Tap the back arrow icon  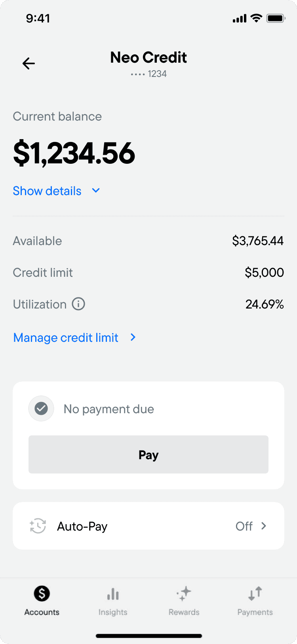(29, 63)
